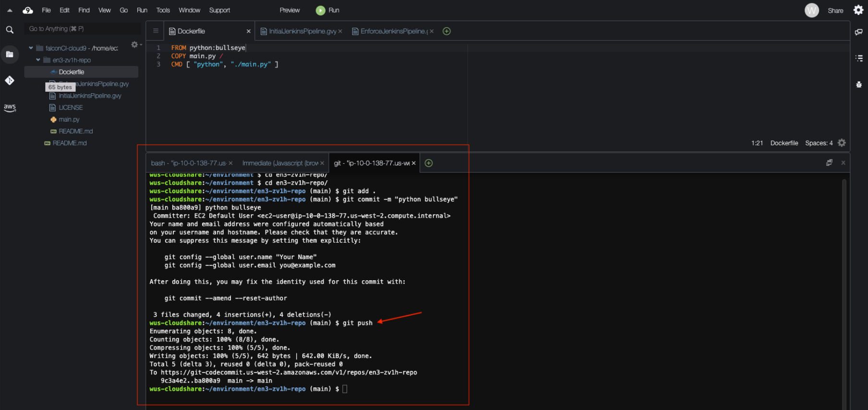Switch to the InitialJenkinsPipeline.gvy tab
Screen dimensions: 868x410
[302, 31]
